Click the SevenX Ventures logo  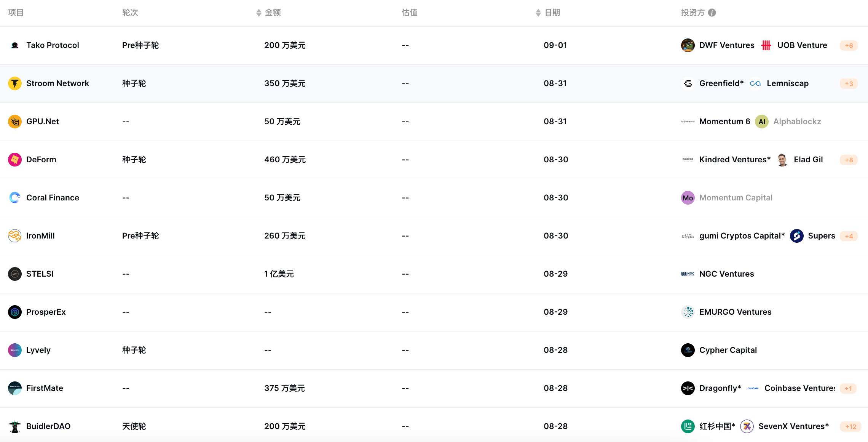click(747, 426)
